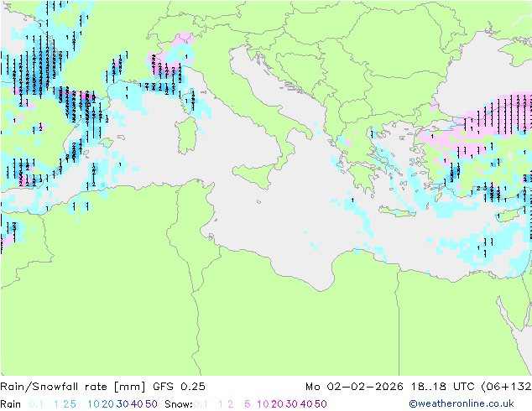Click the island of Sardinia on the map

pos(186,135)
